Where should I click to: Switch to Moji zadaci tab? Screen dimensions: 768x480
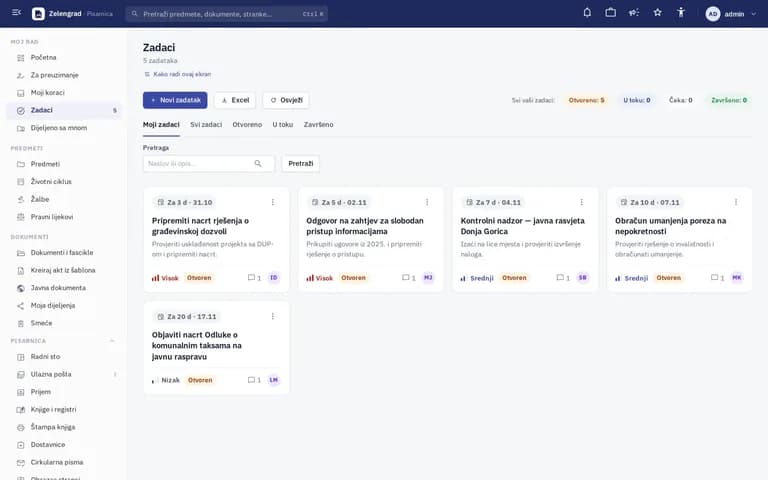tap(161, 125)
